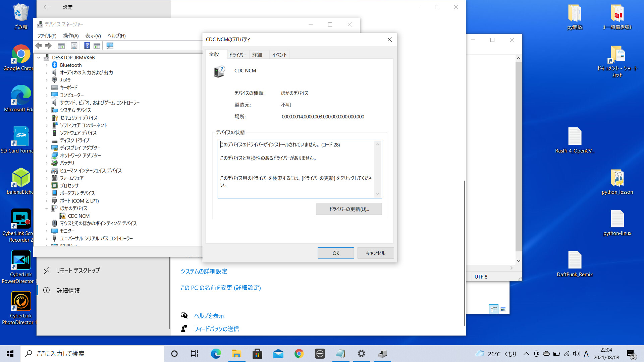The image size is (644, 362).
Task: Click the scan for hardware changes icon
Action: [110, 46]
